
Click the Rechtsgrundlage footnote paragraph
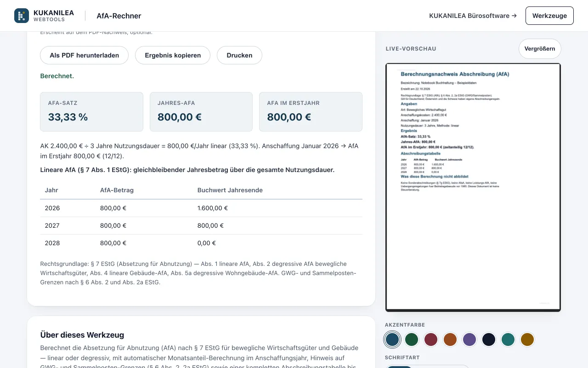pos(201,273)
